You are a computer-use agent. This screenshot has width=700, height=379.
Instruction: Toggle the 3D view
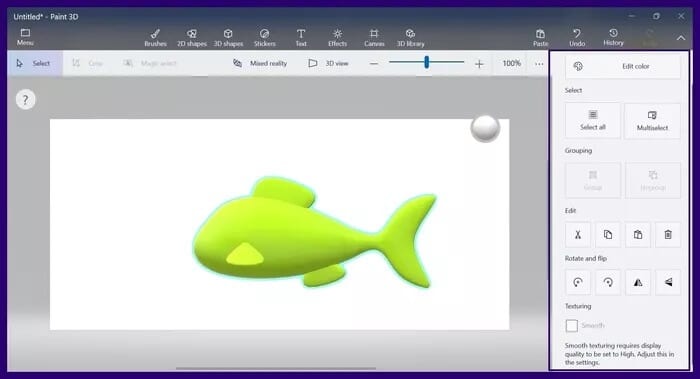click(328, 63)
